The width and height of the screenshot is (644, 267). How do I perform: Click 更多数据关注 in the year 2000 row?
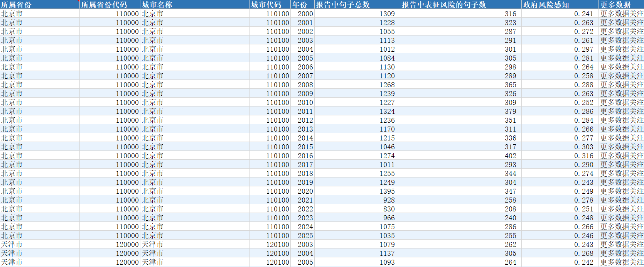pos(622,14)
